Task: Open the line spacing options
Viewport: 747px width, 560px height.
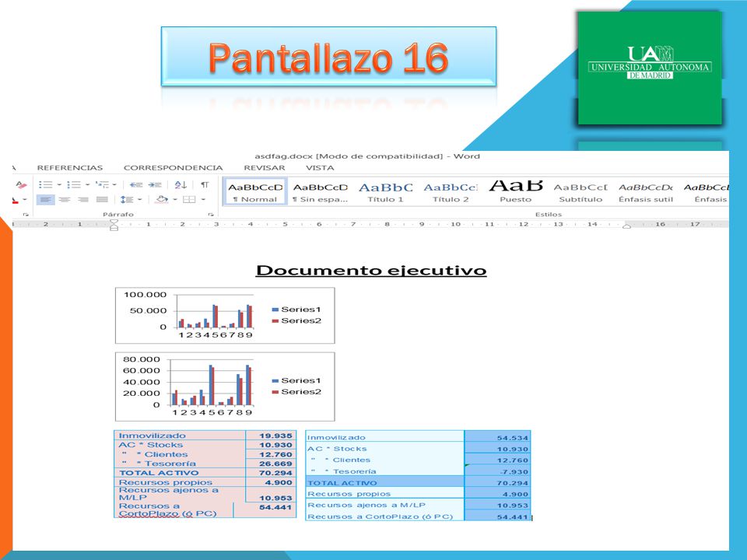Action: (x=127, y=200)
